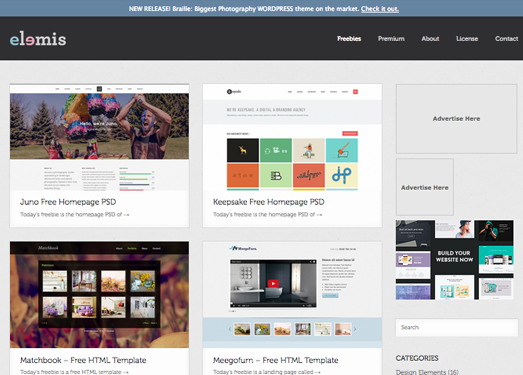Click the elemis logo
This screenshot has height=375, width=523.
(38, 39)
